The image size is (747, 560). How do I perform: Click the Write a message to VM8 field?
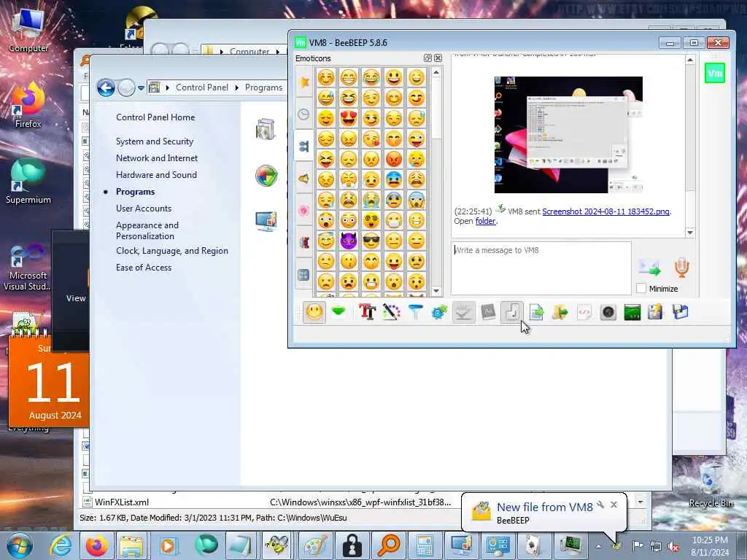[541, 268]
